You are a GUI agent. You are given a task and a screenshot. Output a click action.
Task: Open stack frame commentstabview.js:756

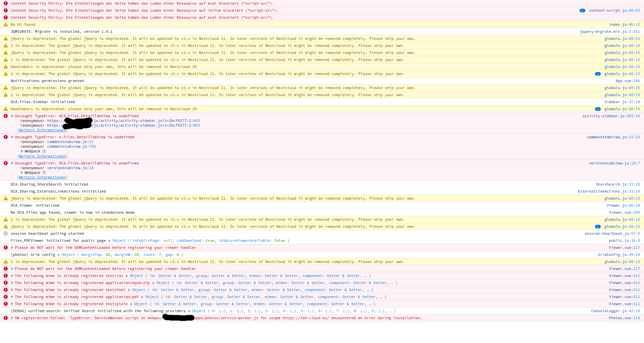click(x=71, y=146)
